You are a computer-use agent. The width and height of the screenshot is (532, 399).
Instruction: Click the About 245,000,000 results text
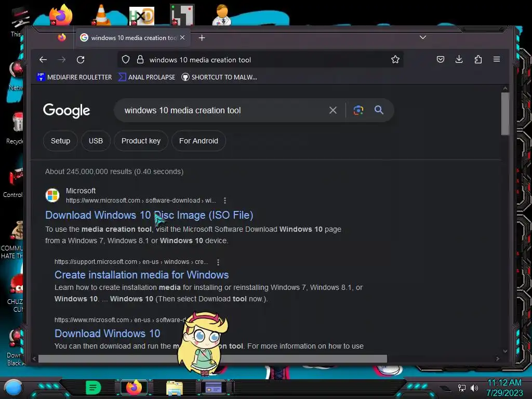(114, 171)
